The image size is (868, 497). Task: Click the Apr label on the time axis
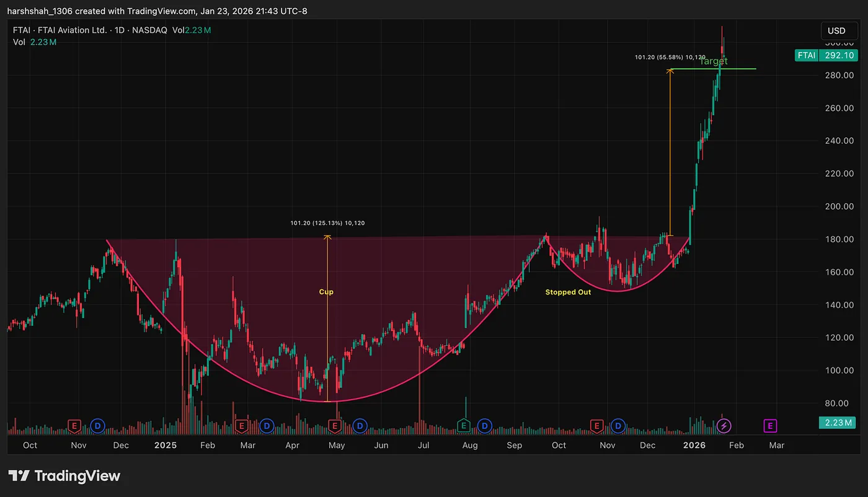tap(292, 445)
